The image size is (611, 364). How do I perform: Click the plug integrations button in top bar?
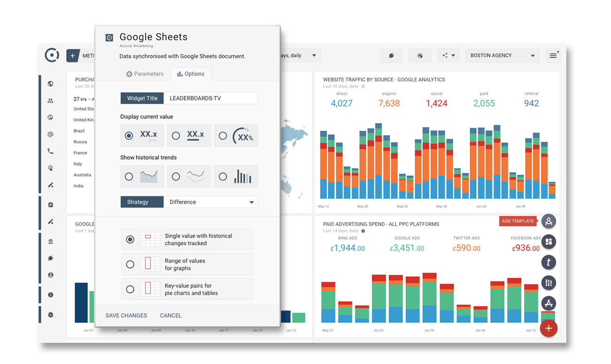pos(391,55)
